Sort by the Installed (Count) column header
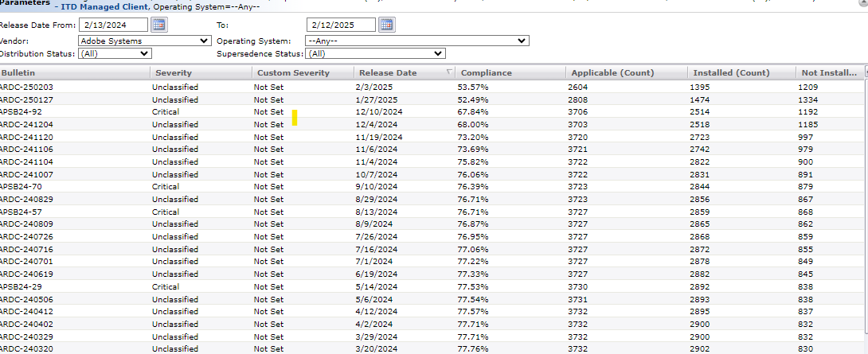Viewport: 868px width, 354px height. (742, 72)
